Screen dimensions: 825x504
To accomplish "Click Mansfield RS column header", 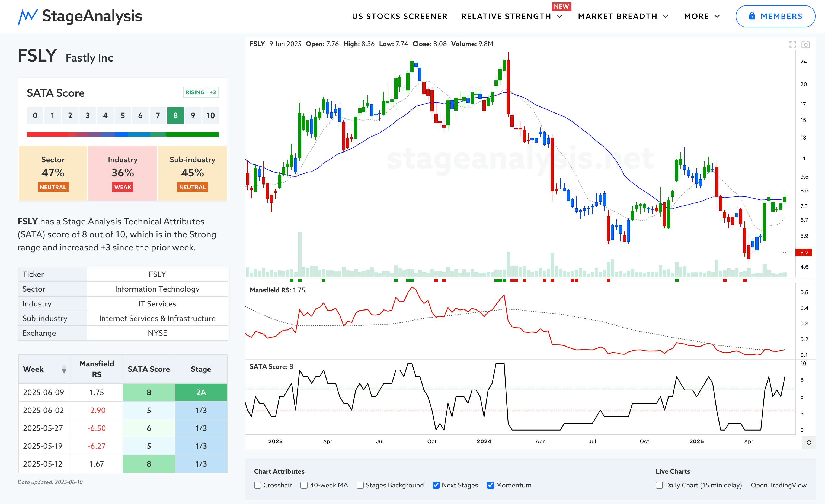I will pos(97,369).
